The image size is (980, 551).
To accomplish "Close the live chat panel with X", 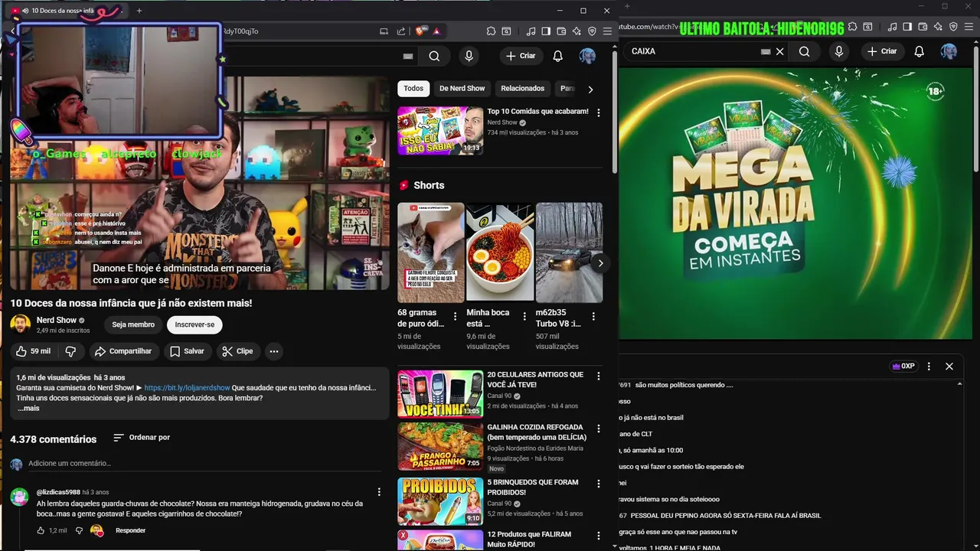I will [949, 367].
